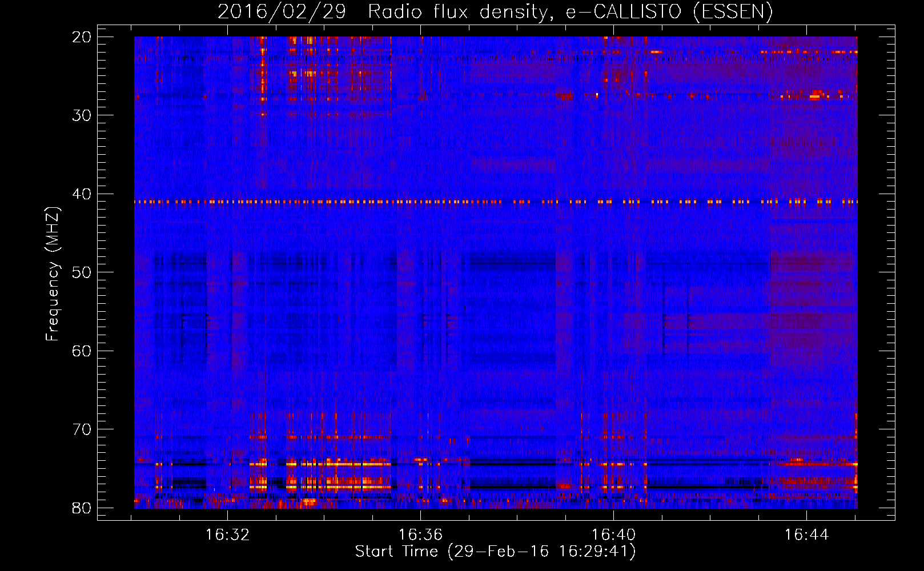This screenshot has height=571, width=924.
Task: Click the plot title mentioning e-CALLISTO (ESSEN)
Action: coord(495,12)
